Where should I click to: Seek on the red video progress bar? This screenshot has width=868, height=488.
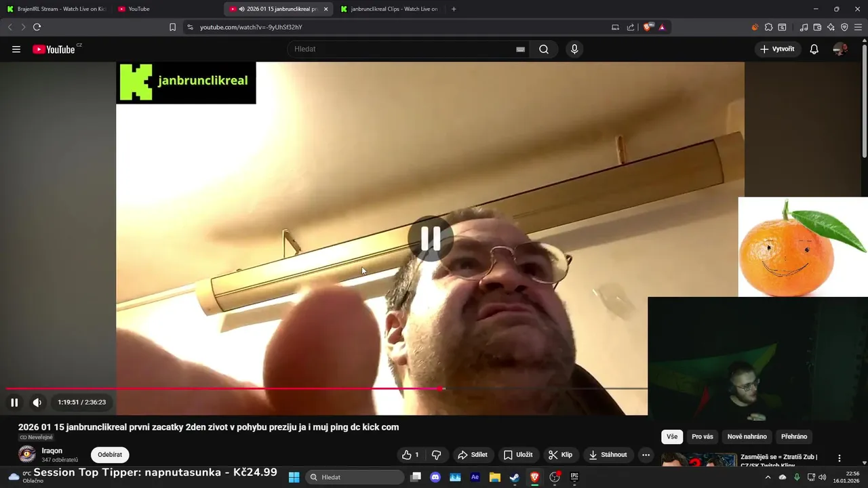click(x=327, y=388)
